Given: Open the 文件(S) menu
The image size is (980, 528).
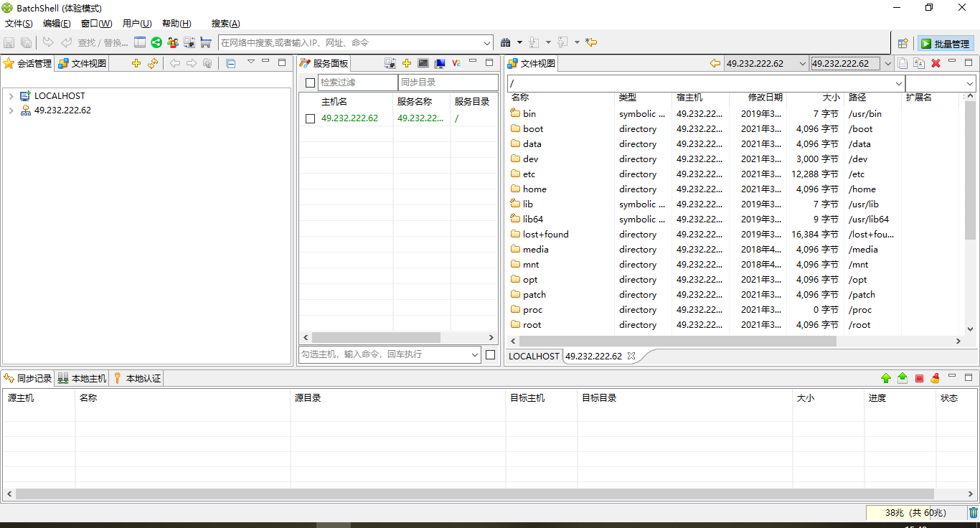Looking at the screenshot, I should point(19,24).
